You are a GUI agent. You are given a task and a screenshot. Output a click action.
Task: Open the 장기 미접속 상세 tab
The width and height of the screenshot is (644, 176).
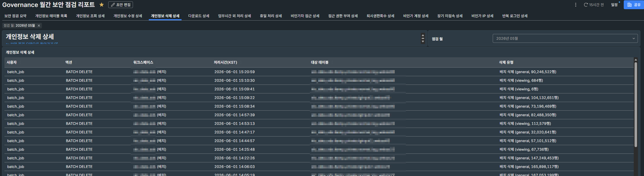(450, 16)
